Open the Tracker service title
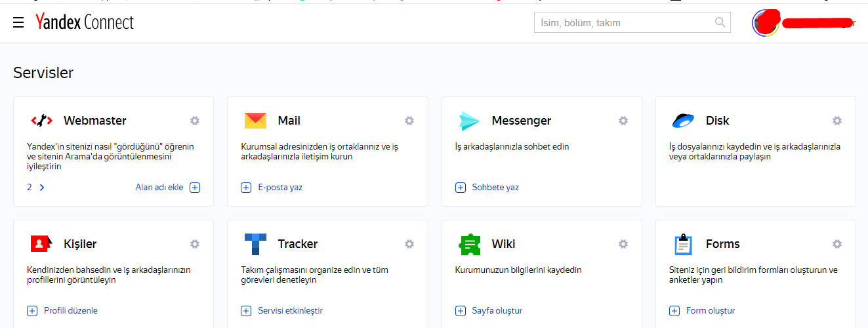This screenshot has width=868, height=328. pos(298,244)
